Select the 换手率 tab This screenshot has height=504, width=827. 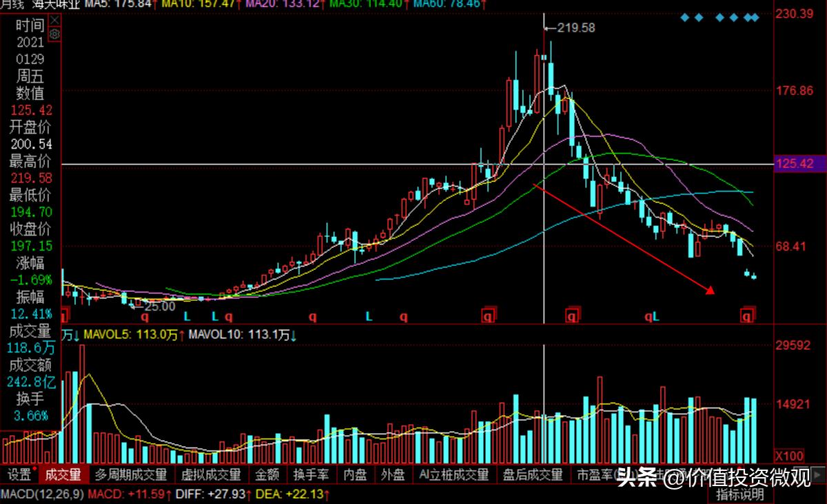[311, 474]
